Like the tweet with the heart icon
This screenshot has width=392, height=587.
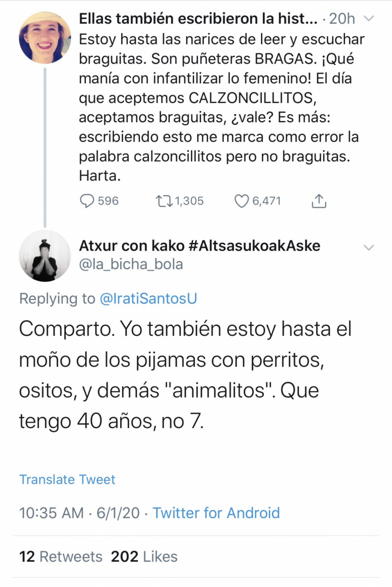242,201
